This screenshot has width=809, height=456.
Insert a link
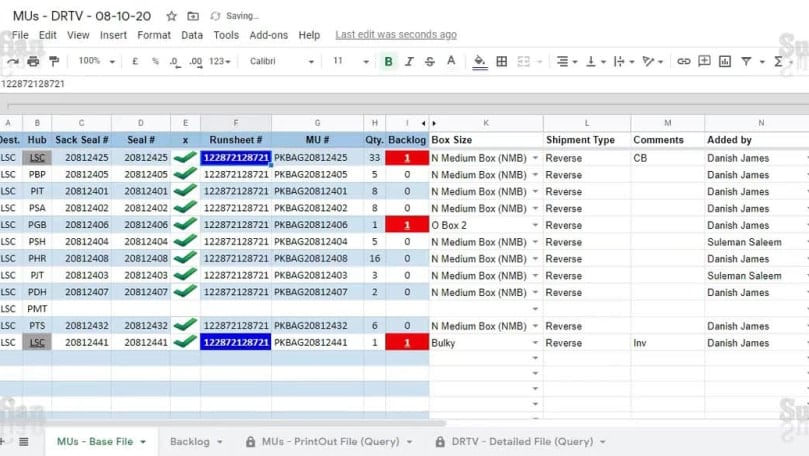tap(684, 61)
